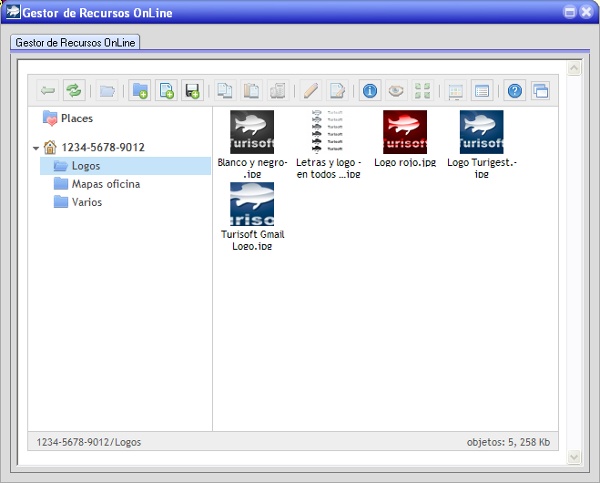Image resolution: width=600 pixels, height=483 pixels.
Task: Open the Mapas oficina folder
Action: click(105, 184)
